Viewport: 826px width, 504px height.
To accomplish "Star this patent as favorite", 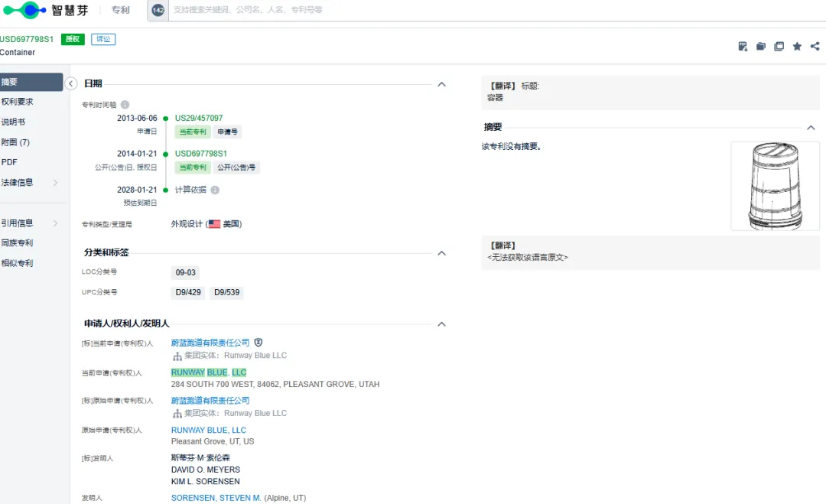I will click(797, 47).
